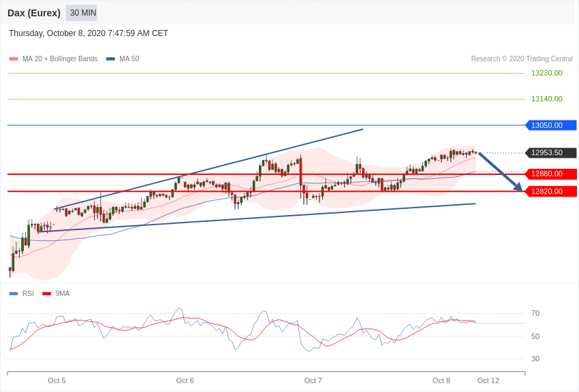Toggle the MA 50 legend label
Image resolution: width=579 pixels, height=392 pixels.
[x=129, y=59]
